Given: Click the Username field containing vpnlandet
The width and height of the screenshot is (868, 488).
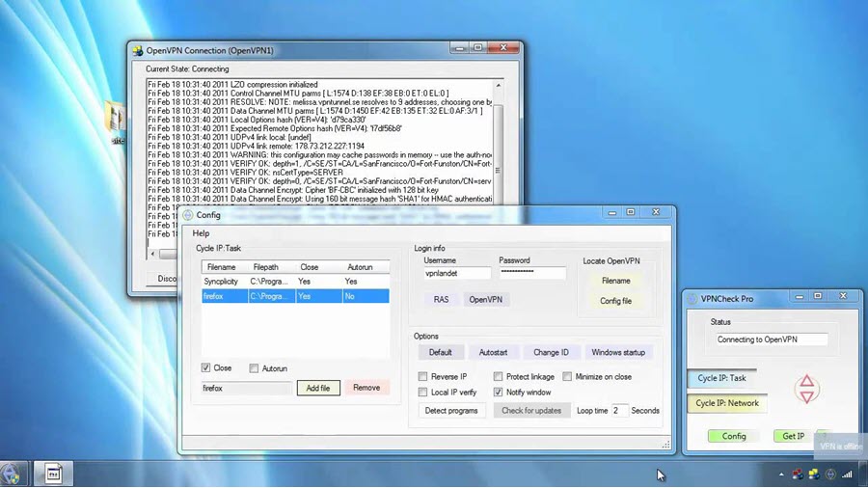Looking at the screenshot, I should [x=457, y=273].
